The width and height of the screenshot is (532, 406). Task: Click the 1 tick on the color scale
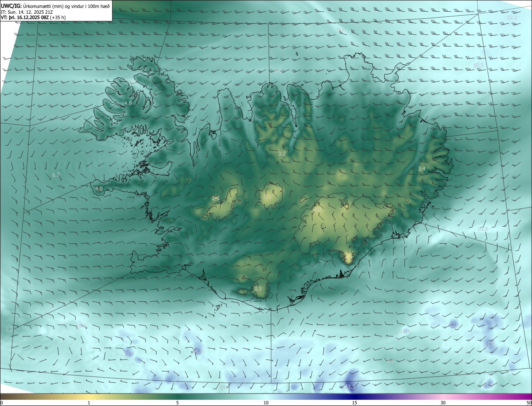(x=89, y=403)
